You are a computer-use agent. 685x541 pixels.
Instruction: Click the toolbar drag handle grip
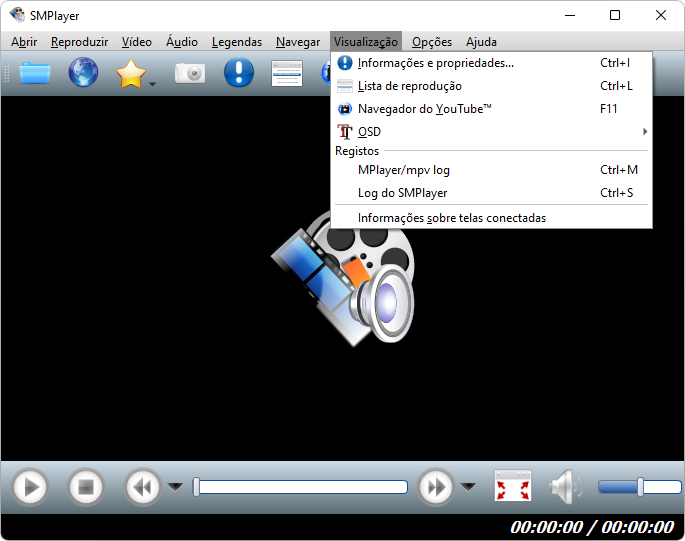click(7, 73)
